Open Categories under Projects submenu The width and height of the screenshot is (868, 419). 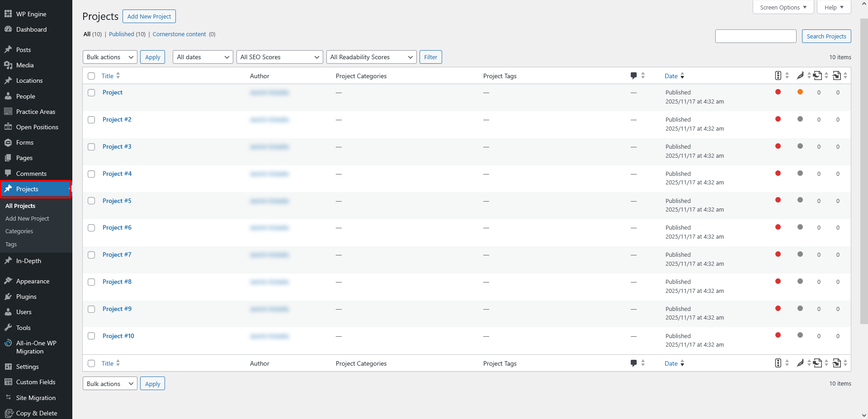[19, 231]
